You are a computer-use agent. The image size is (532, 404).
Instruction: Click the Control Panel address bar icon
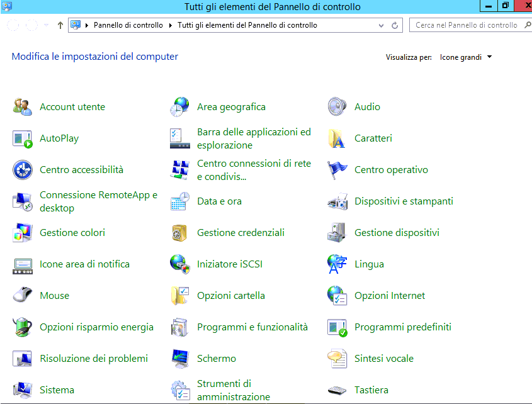tap(76, 25)
